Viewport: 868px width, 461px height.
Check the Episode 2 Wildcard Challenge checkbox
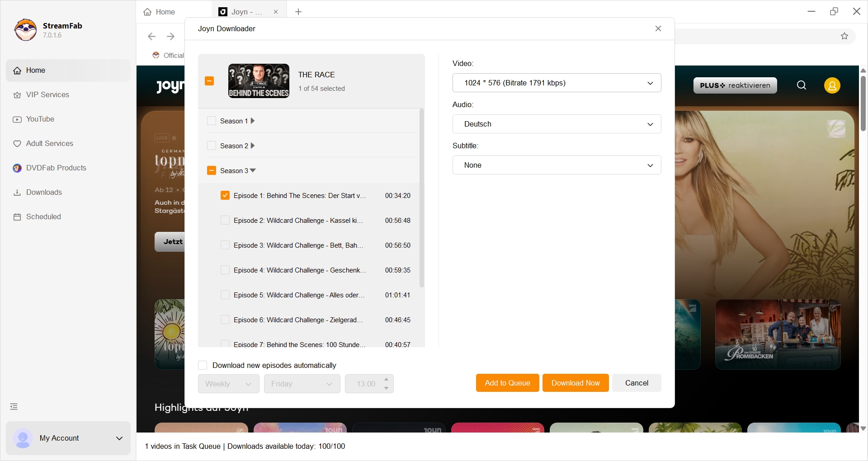(x=225, y=220)
